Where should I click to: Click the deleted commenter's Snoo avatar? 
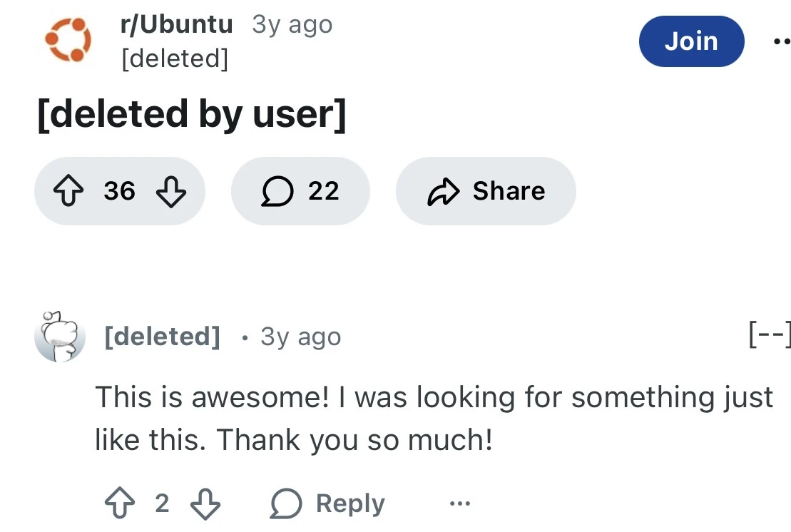60,337
